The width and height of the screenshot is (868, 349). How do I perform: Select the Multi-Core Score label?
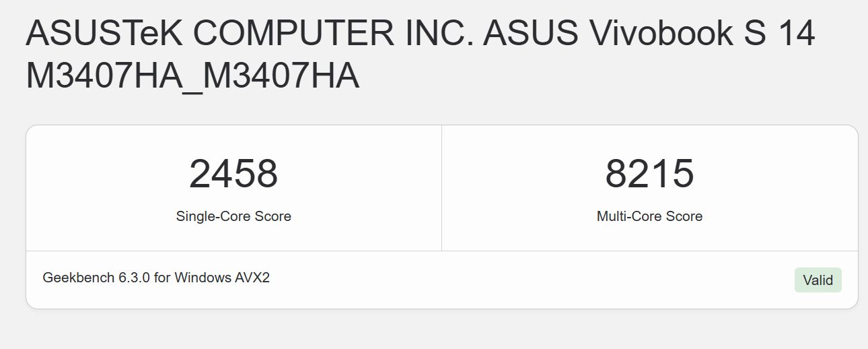(649, 216)
